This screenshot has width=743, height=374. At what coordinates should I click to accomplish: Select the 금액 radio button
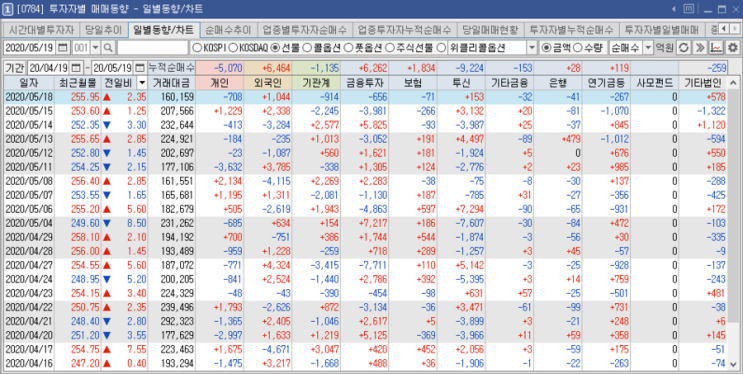coord(546,47)
